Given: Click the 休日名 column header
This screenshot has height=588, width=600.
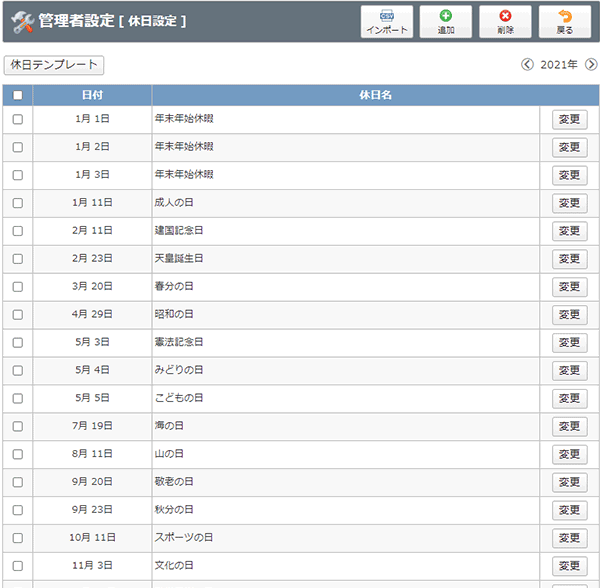Looking at the screenshot, I should [375, 95].
